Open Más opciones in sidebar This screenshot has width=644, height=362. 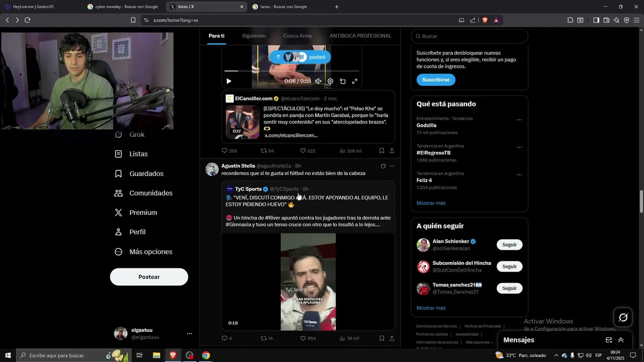[144, 252]
